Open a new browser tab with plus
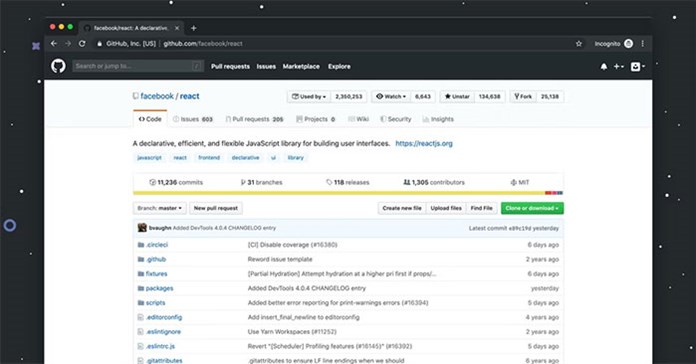This screenshot has height=364, width=696. coord(194,28)
